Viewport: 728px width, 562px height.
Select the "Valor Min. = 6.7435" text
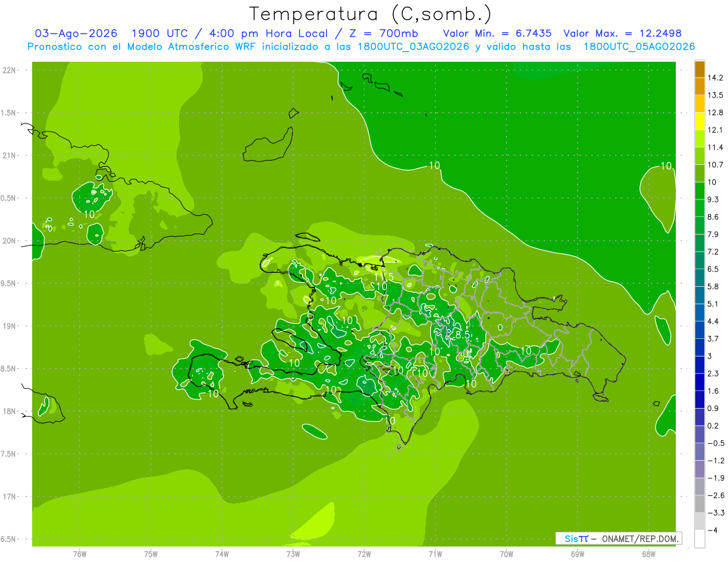click(497, 33)
